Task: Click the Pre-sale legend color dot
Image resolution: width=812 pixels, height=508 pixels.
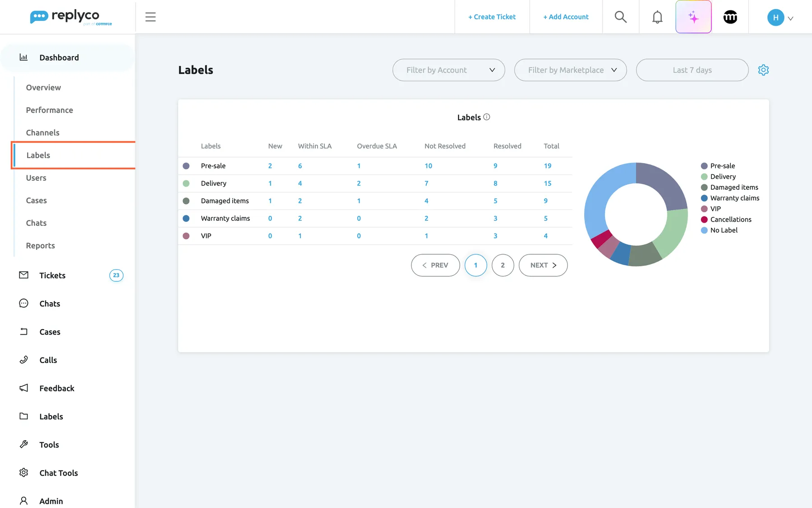Action: [704, 166]
